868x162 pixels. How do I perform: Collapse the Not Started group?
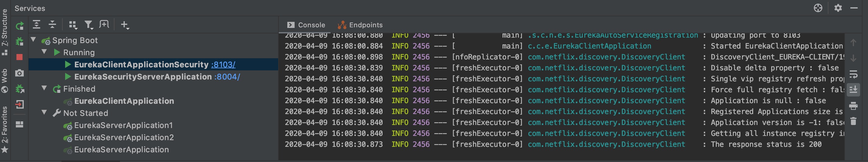(44, 112)
